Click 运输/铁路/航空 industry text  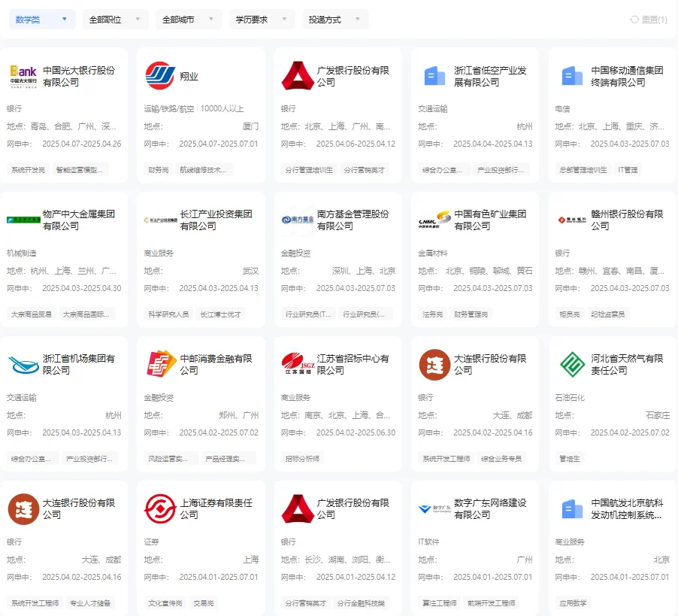(169, 108)
